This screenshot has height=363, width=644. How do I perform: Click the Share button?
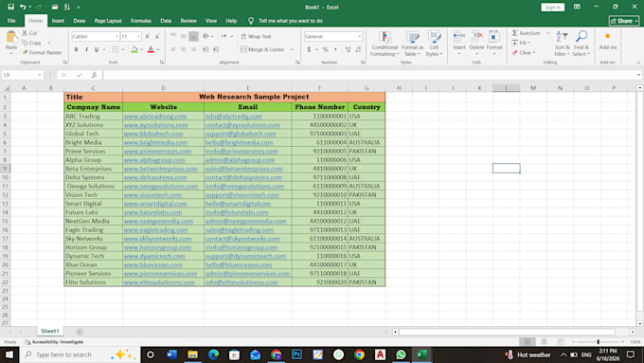[x=624, y=21]
